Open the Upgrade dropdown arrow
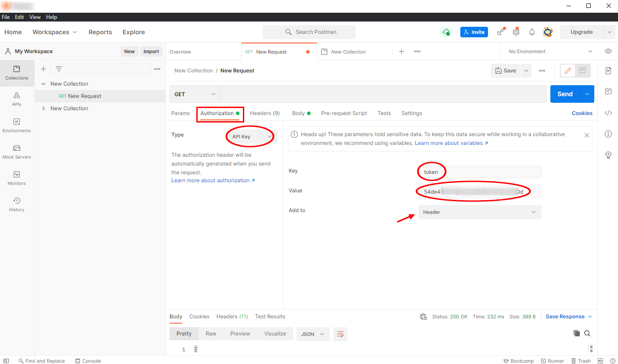 (609, 32)
